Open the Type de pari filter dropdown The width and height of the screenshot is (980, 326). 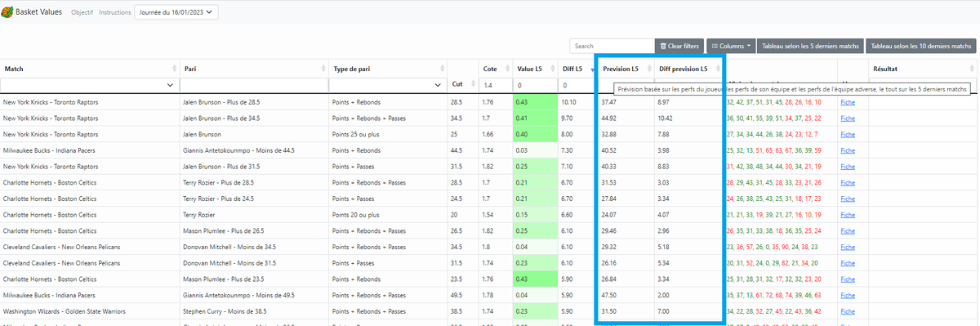pyautogui.click(x=388, y=85)
